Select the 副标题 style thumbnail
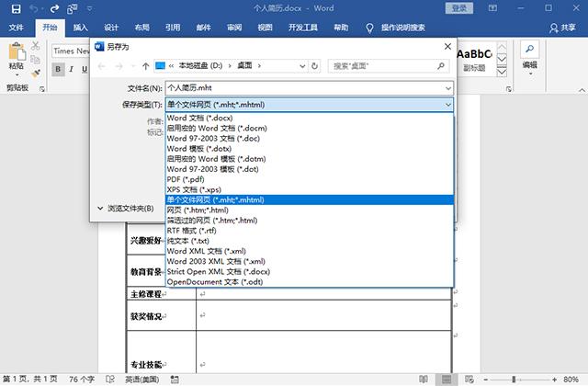The image size is (588, 386). (474, 59)
